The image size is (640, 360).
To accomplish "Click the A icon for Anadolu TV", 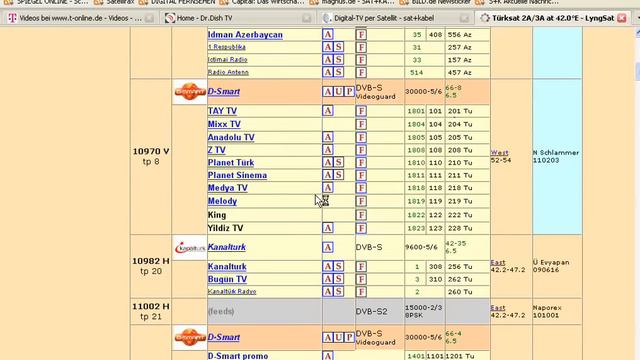I will [328, 137].
